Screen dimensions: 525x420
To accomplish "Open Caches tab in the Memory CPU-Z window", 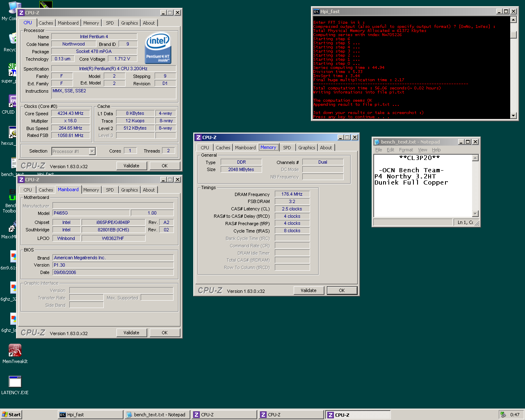I will tap(223, 148).
